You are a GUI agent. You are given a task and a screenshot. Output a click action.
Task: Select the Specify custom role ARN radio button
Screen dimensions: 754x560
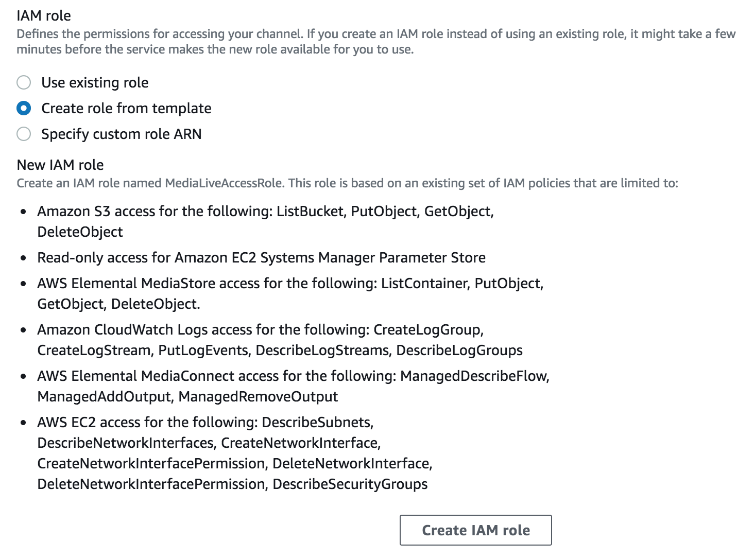(x=24, y=134)
